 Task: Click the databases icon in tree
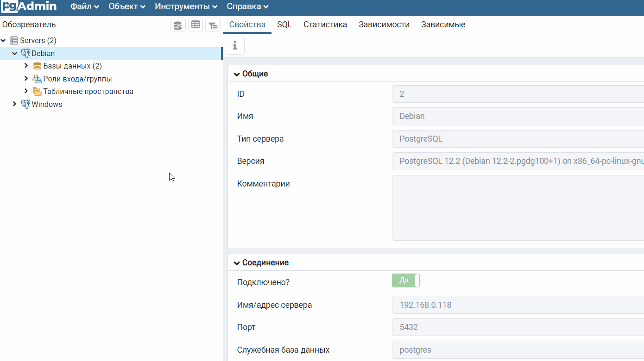tap(37, 66)
